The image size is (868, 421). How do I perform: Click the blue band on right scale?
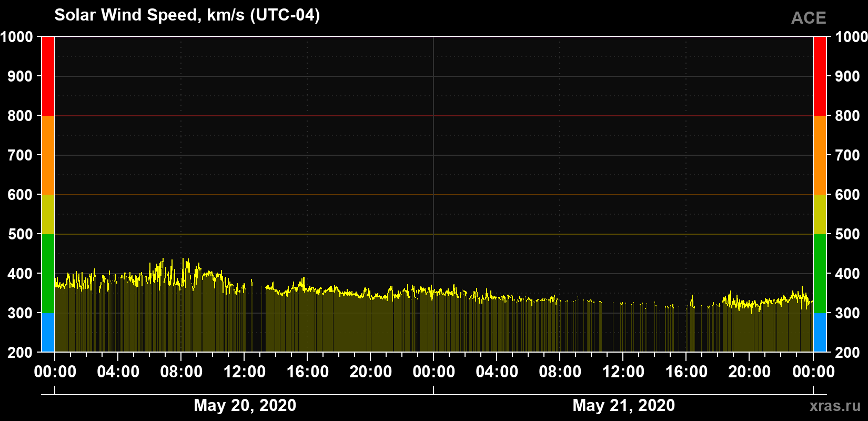pos(820,333)
